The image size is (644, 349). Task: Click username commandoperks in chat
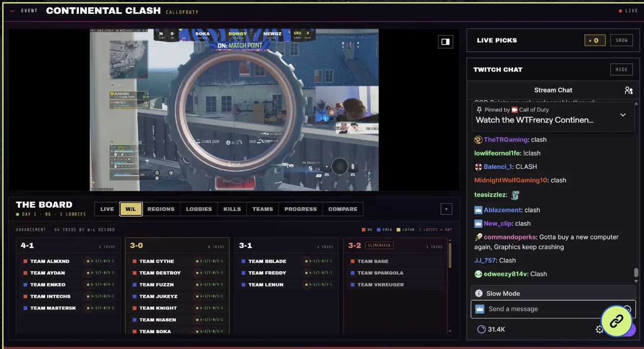click(510, 237)
